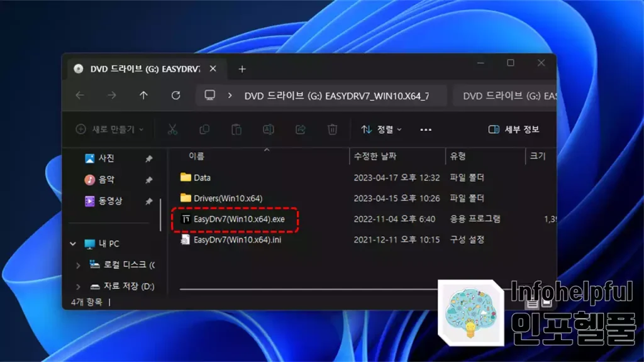Click the EasyDrv7 exe application icon
The height and width of the screenshot is (362, 644).
186,219
